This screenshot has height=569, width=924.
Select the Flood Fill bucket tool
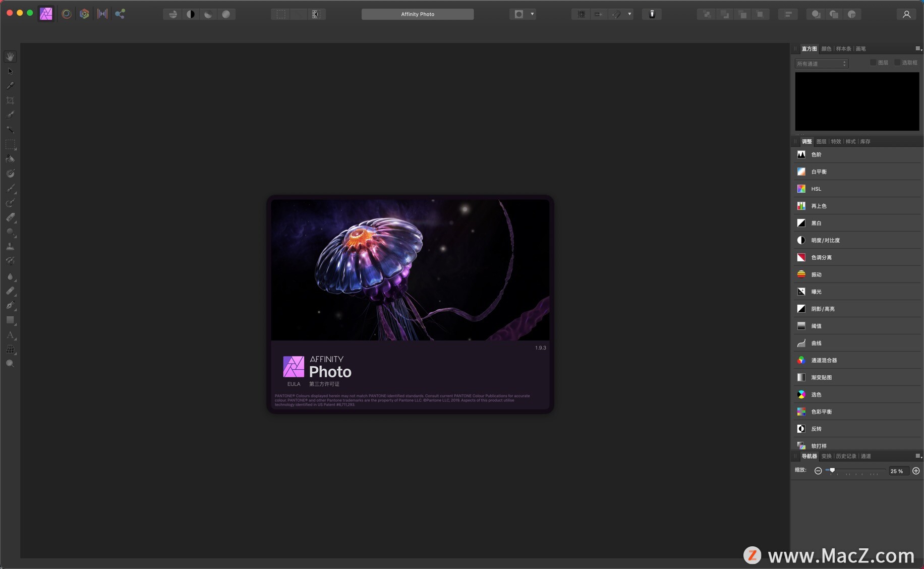[10, 159]
